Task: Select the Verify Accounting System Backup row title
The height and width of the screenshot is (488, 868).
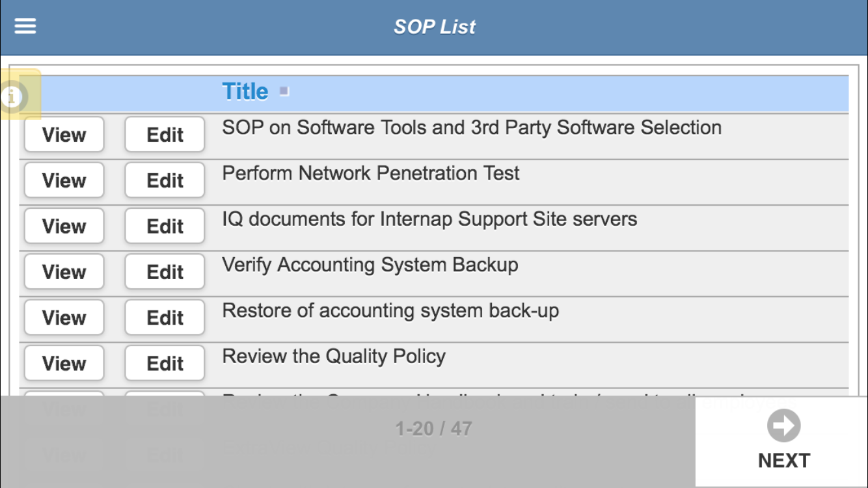Action: 370,265
